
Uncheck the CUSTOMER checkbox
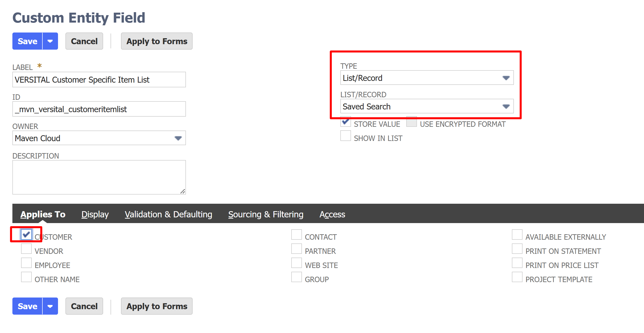(26, 235)
